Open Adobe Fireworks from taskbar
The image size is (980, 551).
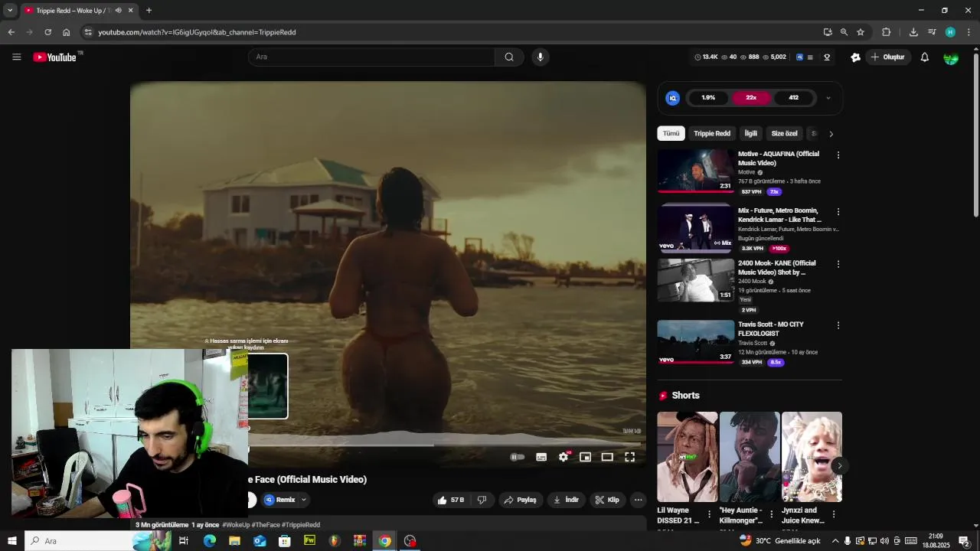[309, 541]
